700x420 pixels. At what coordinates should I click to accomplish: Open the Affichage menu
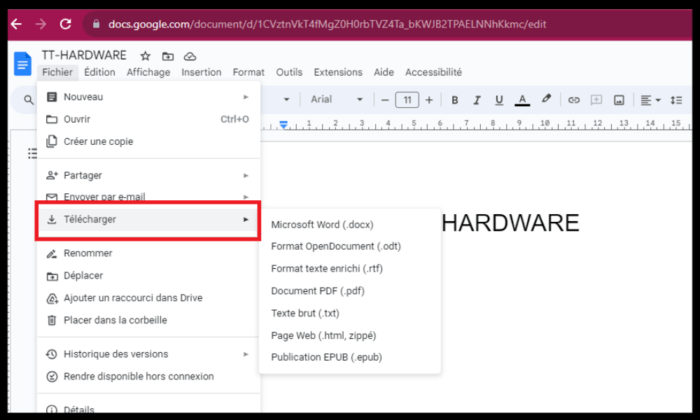click(148, 72)
